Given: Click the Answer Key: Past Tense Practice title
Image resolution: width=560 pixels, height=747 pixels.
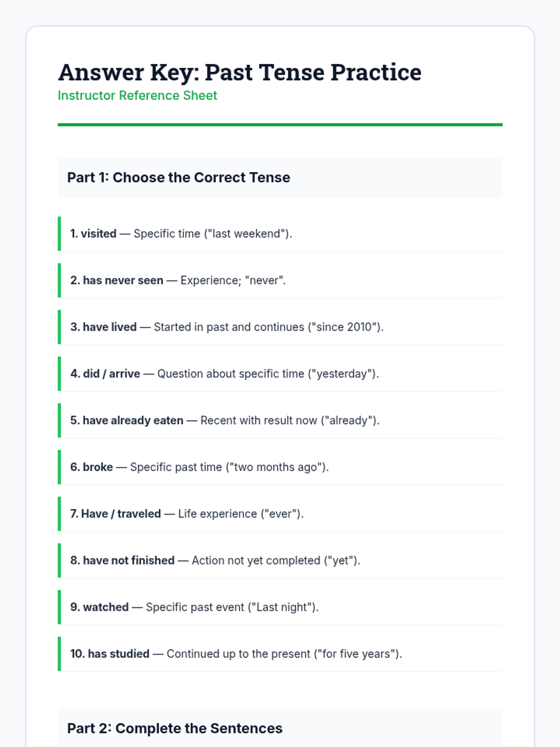Looking at the screenshot, I should click(x=239, y=72).
